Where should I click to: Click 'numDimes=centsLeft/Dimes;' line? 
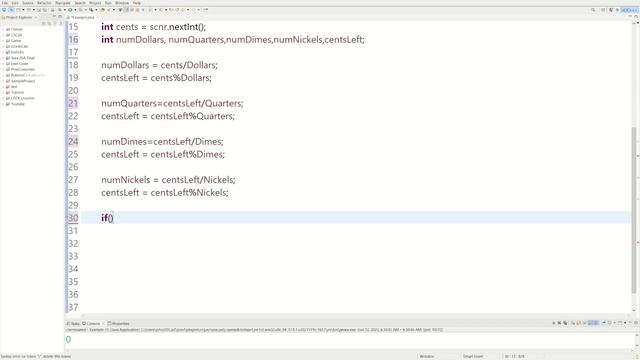coord(162,142)
